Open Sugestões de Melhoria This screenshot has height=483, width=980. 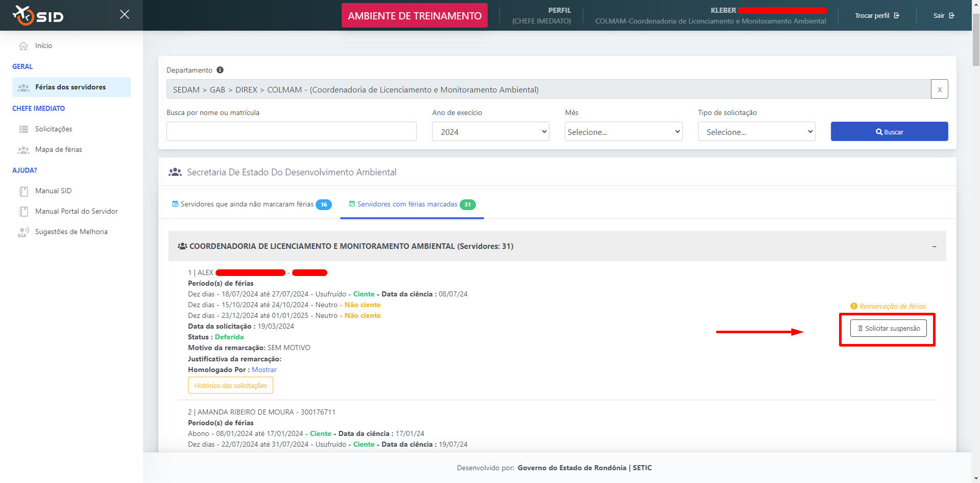[71, 232]
